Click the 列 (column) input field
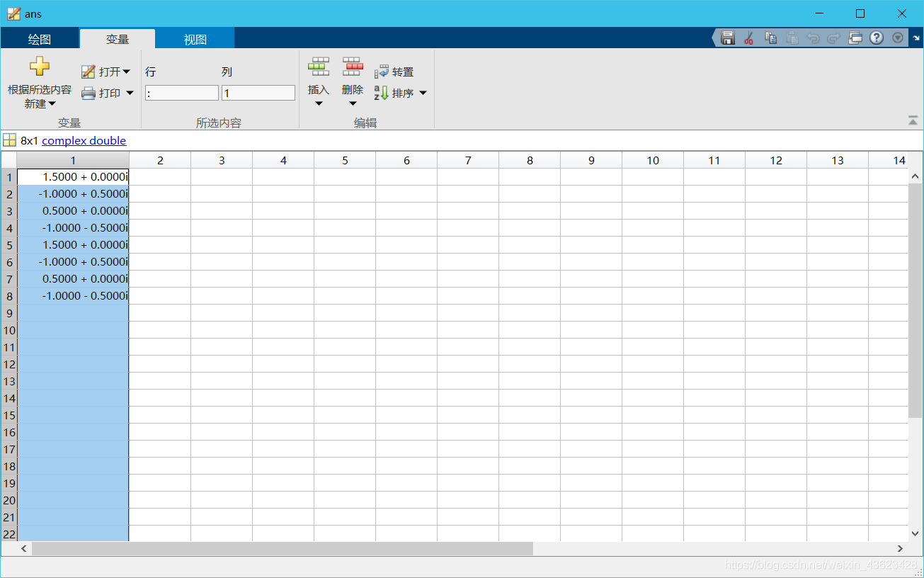Image resolution: width=924 pixels, height=578 pixels. (258, 93)
